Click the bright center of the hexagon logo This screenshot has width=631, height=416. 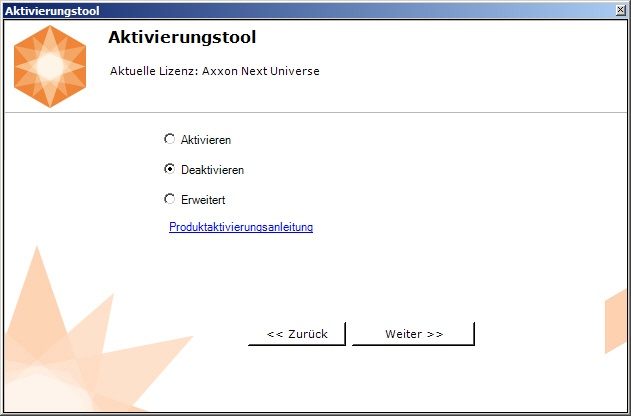coord(50,68)
